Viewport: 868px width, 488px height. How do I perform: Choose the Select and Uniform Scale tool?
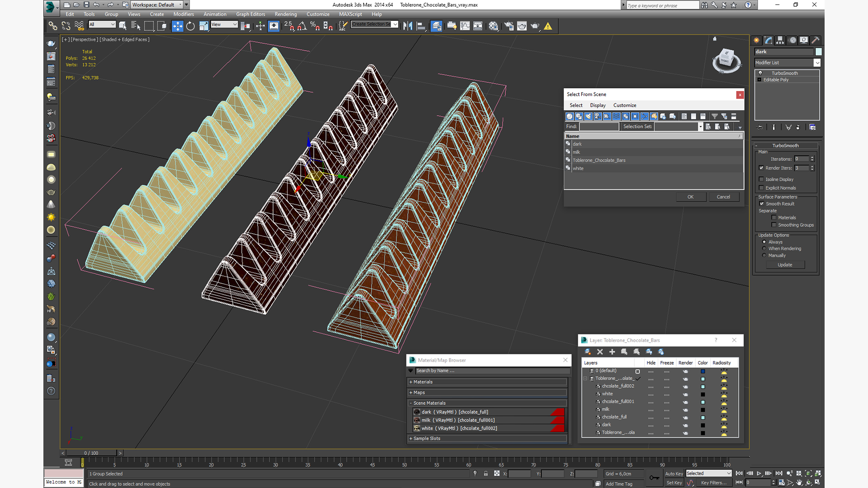coord(203,26)
